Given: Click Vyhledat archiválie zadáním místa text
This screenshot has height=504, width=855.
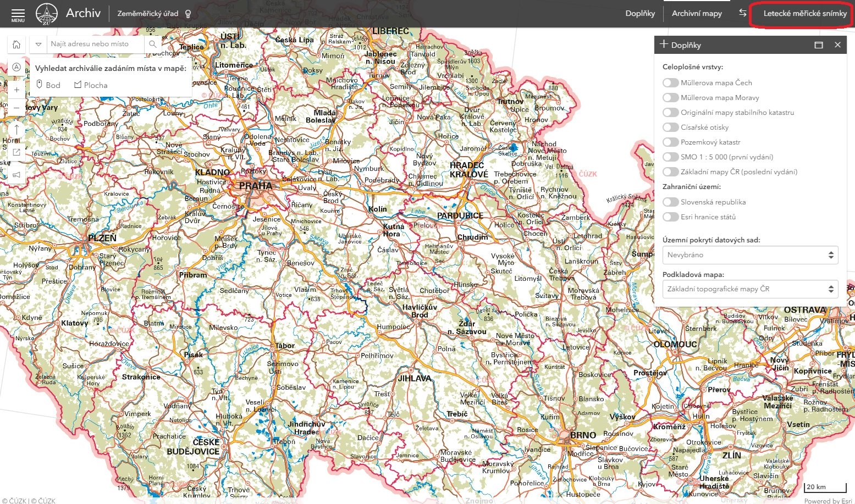Looking at the screenshot, I should [111, 69].
